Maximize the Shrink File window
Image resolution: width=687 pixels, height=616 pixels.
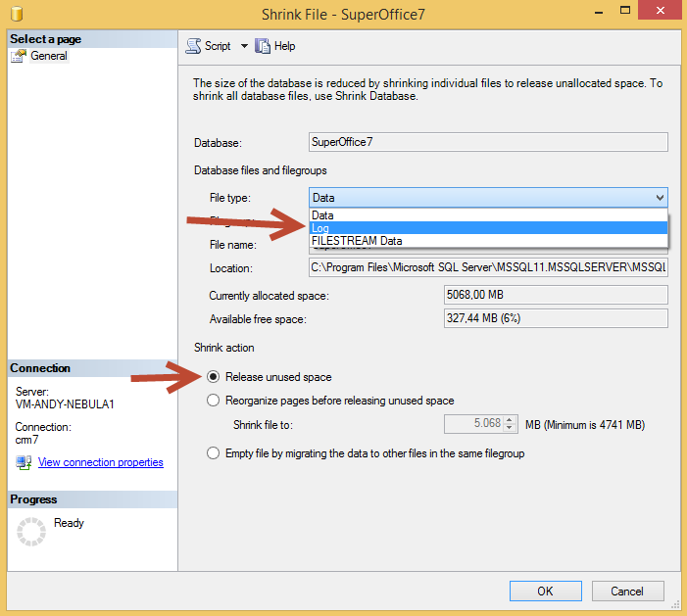click(x=625, y=10)
